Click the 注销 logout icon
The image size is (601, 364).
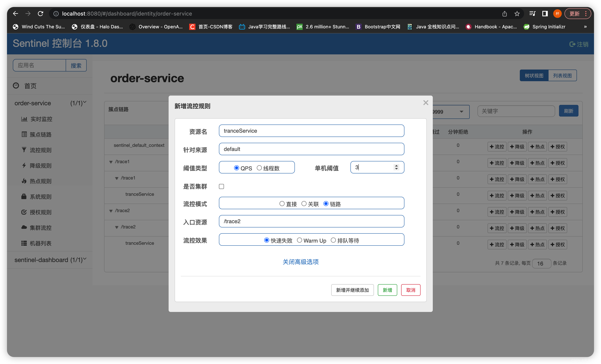pyautogui.click(x=572, y=44)
